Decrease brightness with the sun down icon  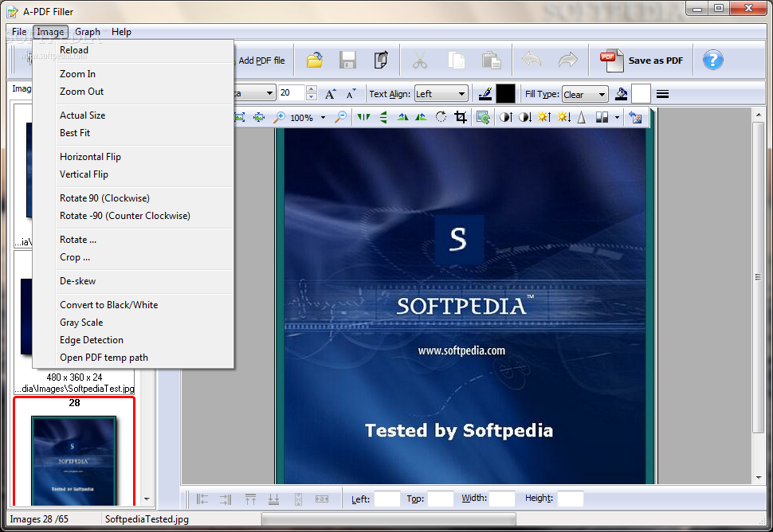(564, 117)
